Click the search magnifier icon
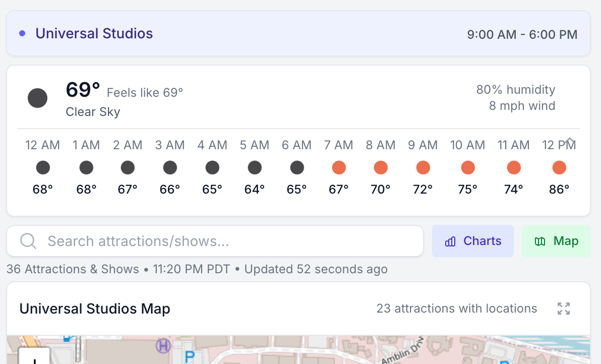Screen dimensions: 601x364 (x=28, y=241)
